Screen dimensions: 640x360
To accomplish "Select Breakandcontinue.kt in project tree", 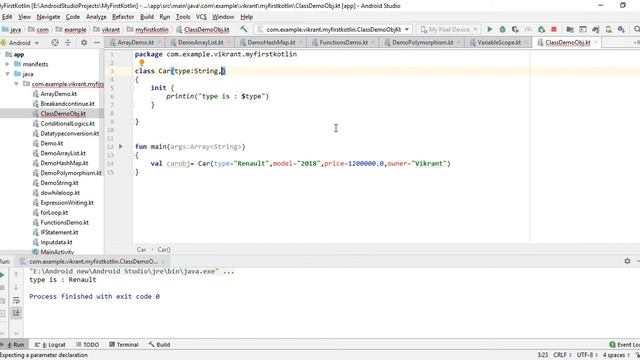I will tap(67, 104).
